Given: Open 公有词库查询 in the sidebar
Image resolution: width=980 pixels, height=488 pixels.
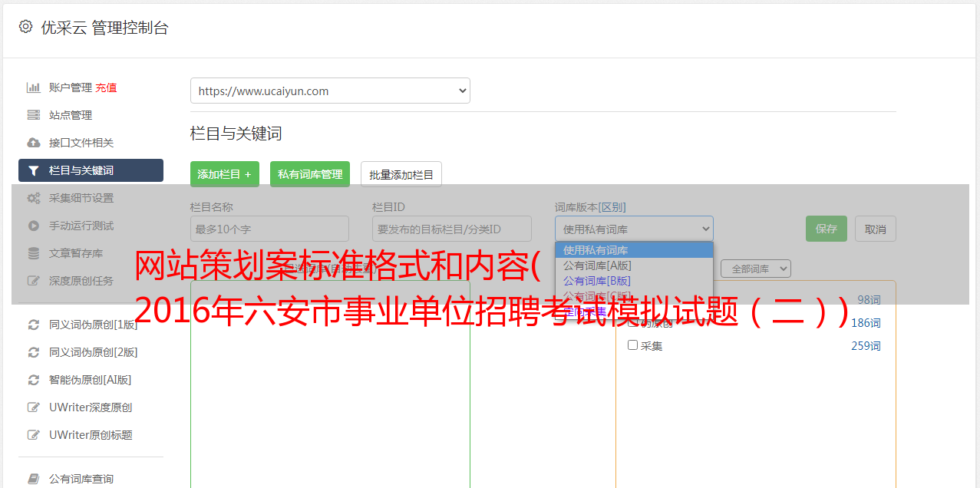Looking at the screenshot, I should [x=81, y=479].
